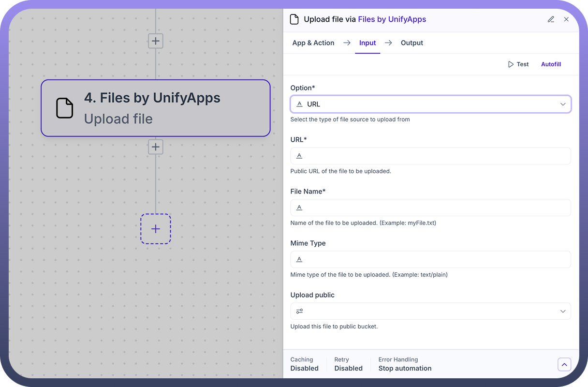Click the arrow between Input and Output
Image resolution: width=588 pixels, height=387 pixels.
[388, 43]
